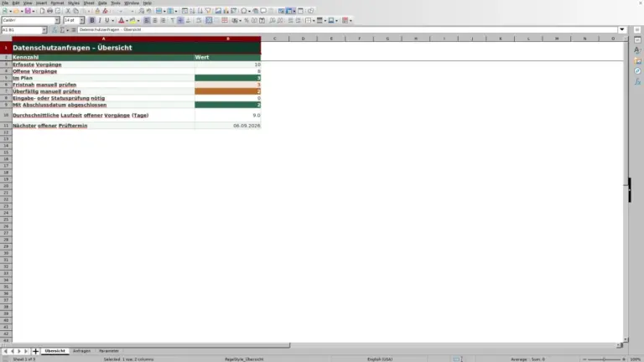This screenshot has height=362, width=644.
Task: Click the Clear Direct Formatting icon
Action: click(105, 11)
